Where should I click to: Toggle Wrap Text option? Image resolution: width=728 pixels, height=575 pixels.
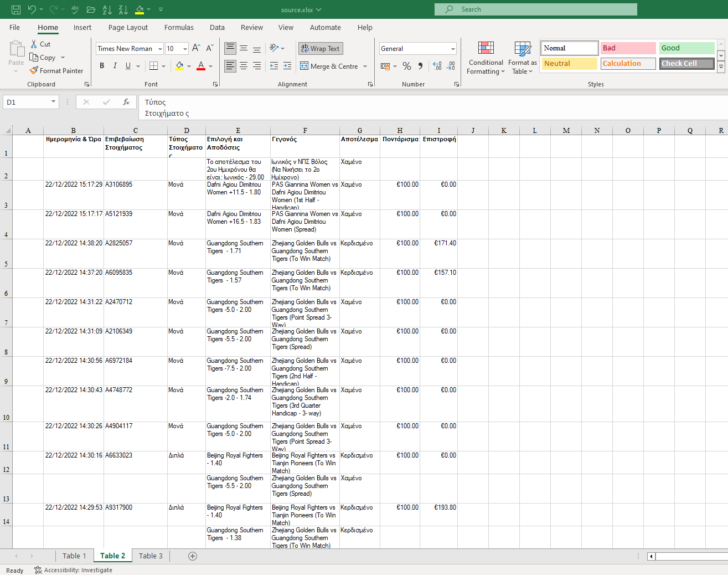click(x=321, y=48)
